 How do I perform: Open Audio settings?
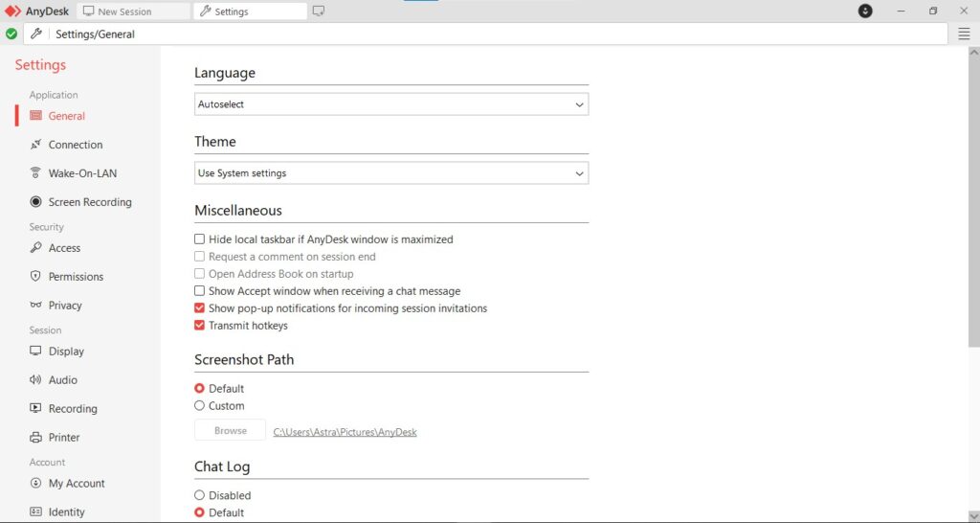tap(63, 379)
